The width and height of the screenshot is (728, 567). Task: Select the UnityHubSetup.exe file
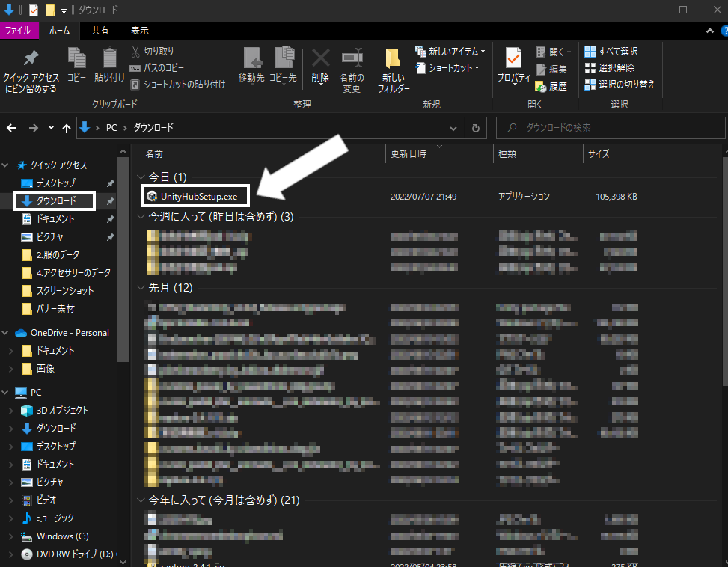click(195, 196)
